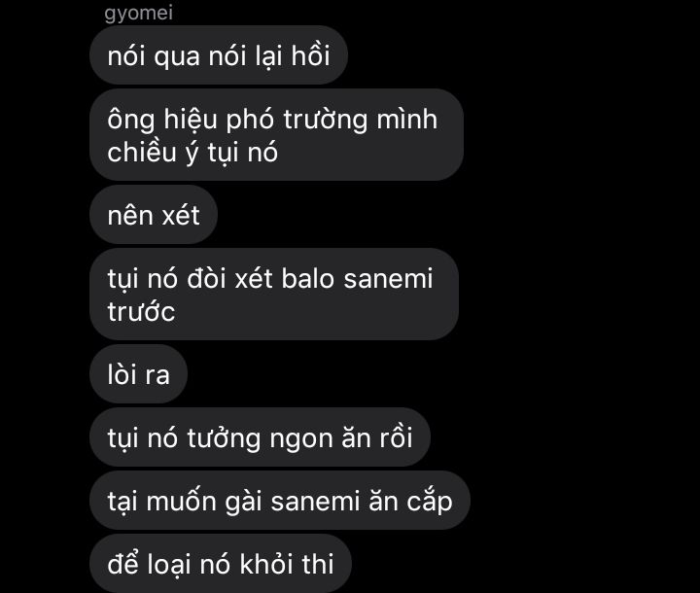
Task: Click the word 'trước' on the second line
Action: click(x=141, y=312)
